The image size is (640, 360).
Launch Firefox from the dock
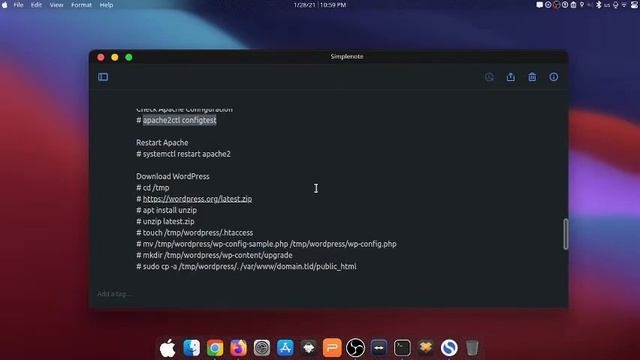(238, 348)
